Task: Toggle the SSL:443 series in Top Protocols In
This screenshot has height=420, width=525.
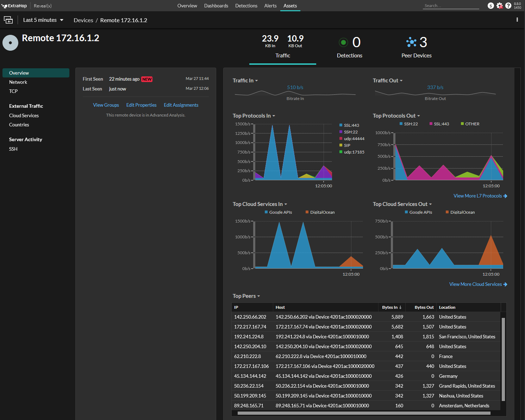Action: pos(351,125)
